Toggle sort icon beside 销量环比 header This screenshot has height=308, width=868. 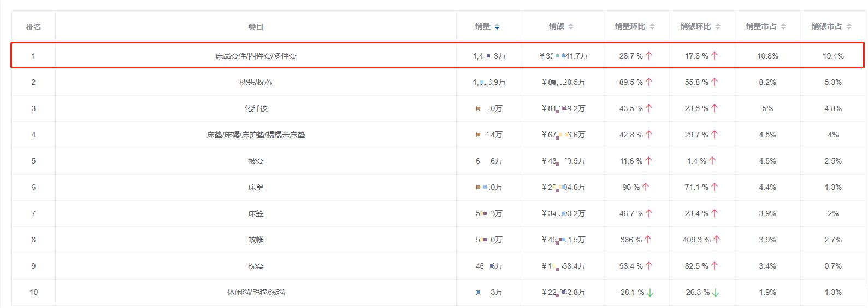652,27
